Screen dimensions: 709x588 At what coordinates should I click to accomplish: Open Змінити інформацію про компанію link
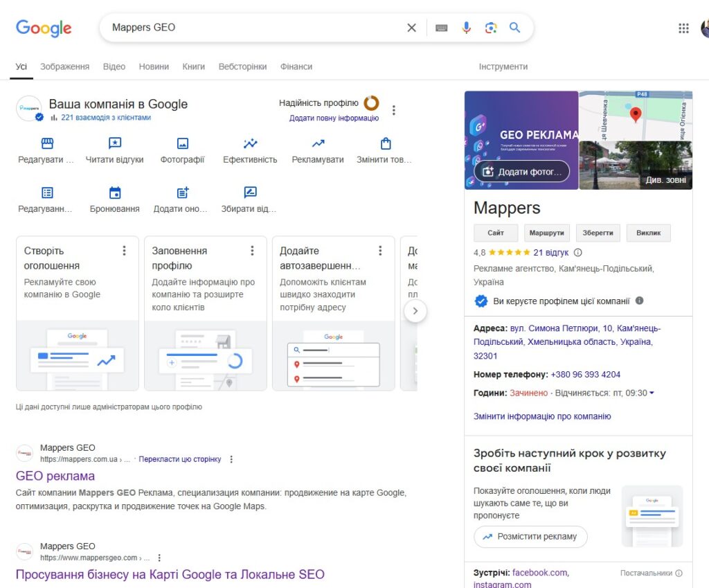542,416
